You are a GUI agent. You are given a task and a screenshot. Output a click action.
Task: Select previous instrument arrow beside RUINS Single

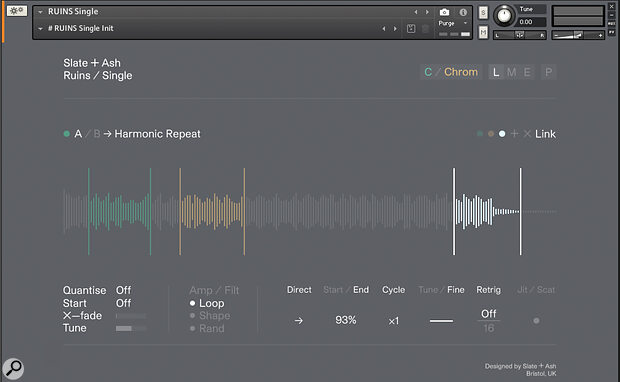click(x=416, y=12)
